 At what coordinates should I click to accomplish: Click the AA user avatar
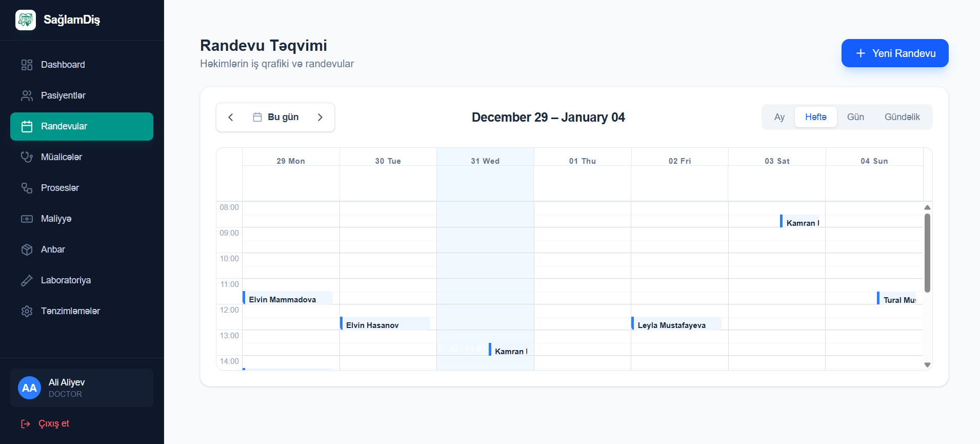(x=29, y=388)
